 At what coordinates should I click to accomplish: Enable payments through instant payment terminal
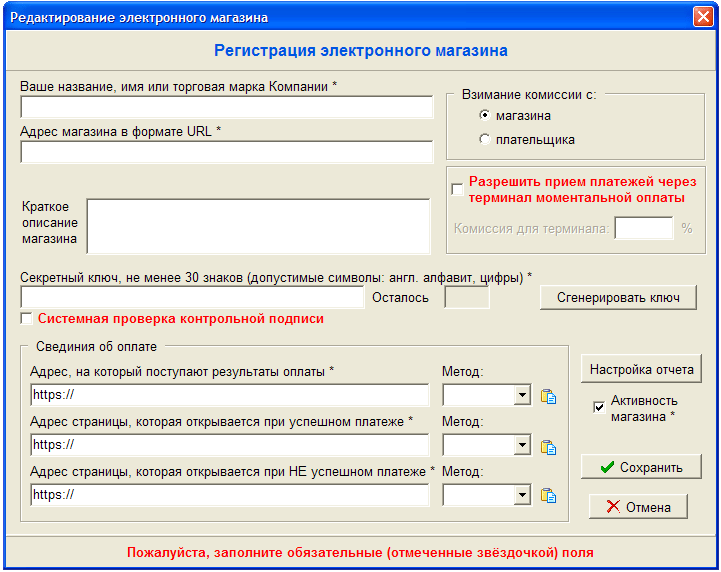457,189
